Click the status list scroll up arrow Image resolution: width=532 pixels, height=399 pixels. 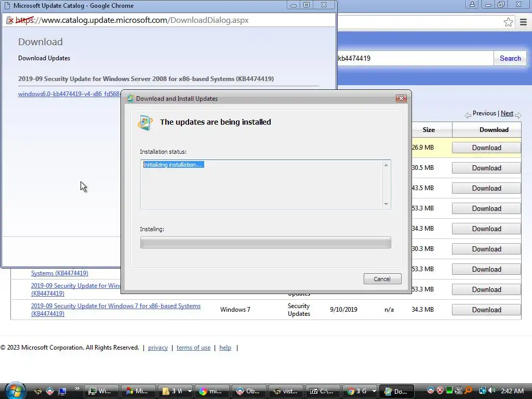(x=386, y=165)
